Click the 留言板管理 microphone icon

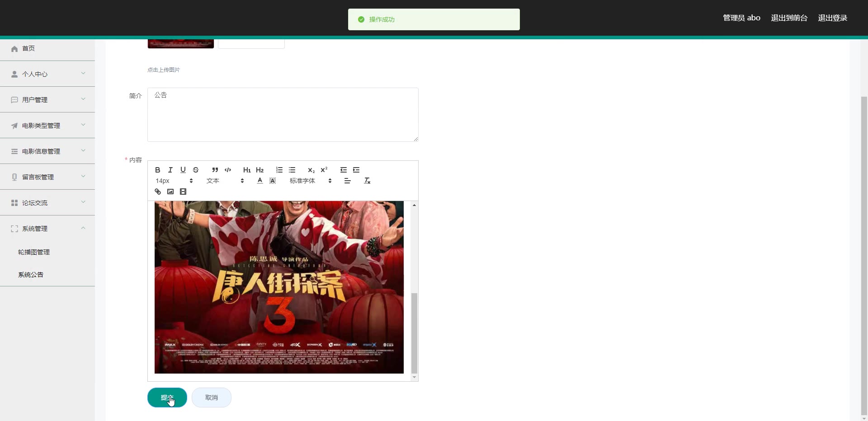coord(14,177)
